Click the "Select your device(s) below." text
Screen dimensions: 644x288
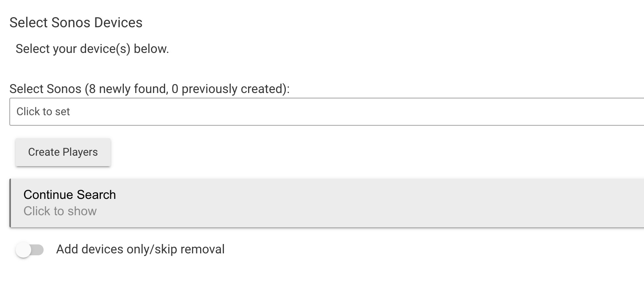point(92,49)
